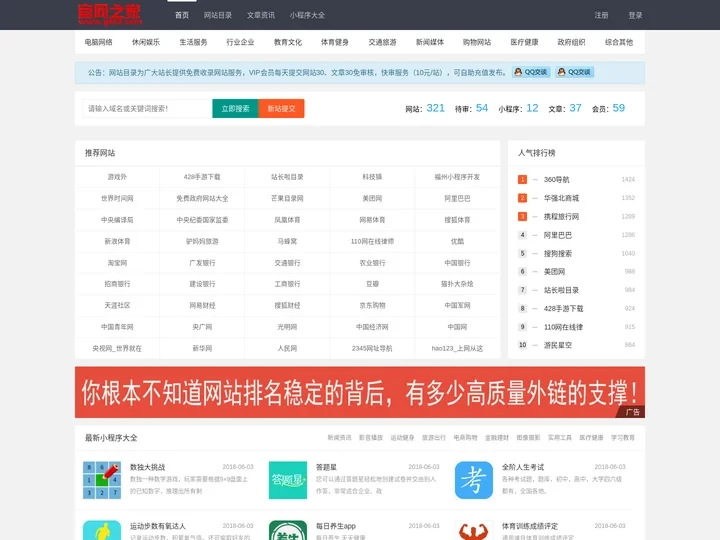The height and width of the screenshot is (540, 720).
Task: Open the 答题星 green app icon
Action: coord(288,480)
